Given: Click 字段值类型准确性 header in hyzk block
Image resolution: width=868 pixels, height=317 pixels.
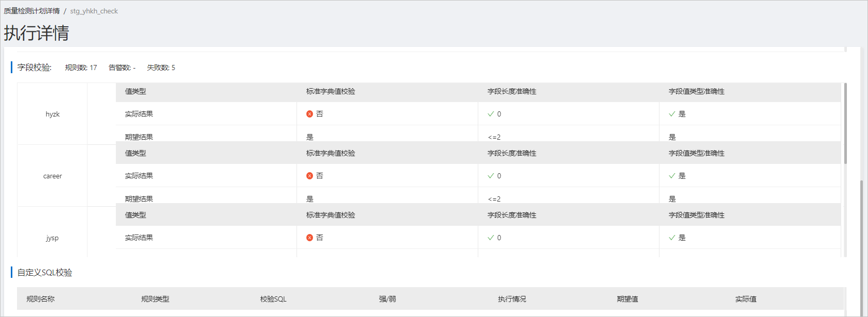Looking at the screenshot, I should pyautogui.click(x=697, y=91).
